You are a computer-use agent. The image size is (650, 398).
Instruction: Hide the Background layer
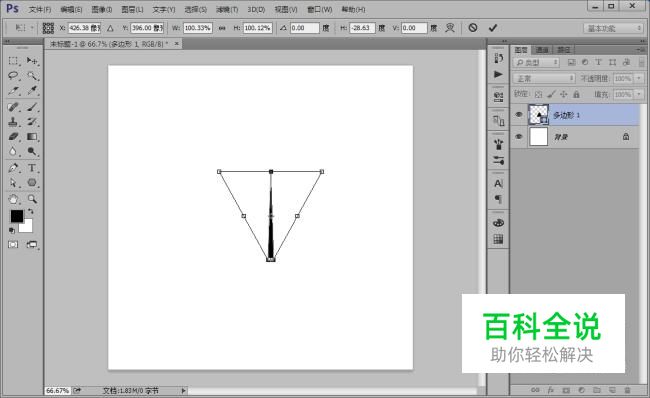tap(519, 137)
